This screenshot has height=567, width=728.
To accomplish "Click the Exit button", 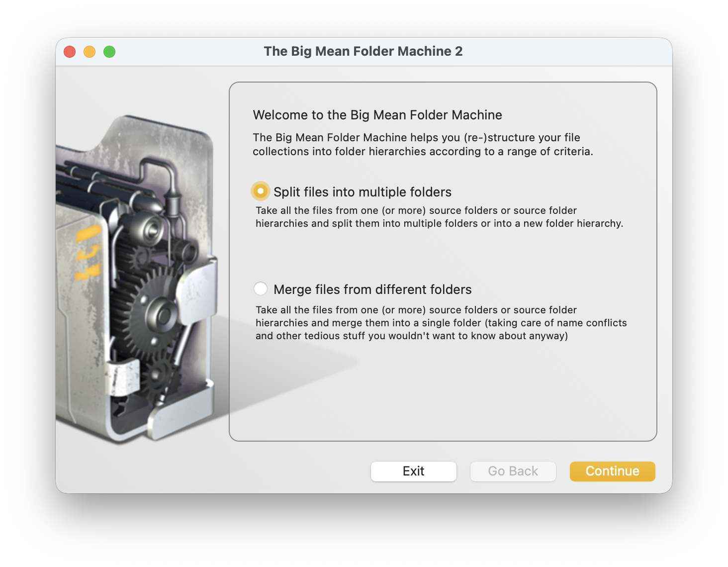I will pyautogui.click(x=413, y=471).
